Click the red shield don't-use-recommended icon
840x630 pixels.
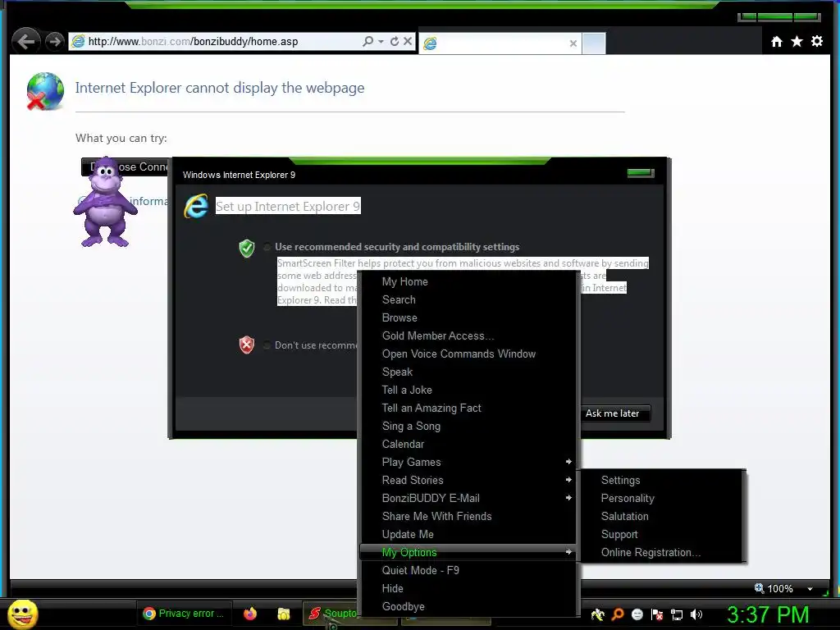tap(246, 345)
